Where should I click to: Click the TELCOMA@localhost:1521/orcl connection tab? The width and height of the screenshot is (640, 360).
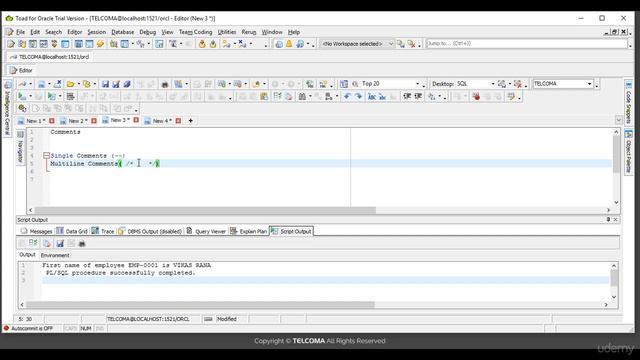tap(50, 57)
